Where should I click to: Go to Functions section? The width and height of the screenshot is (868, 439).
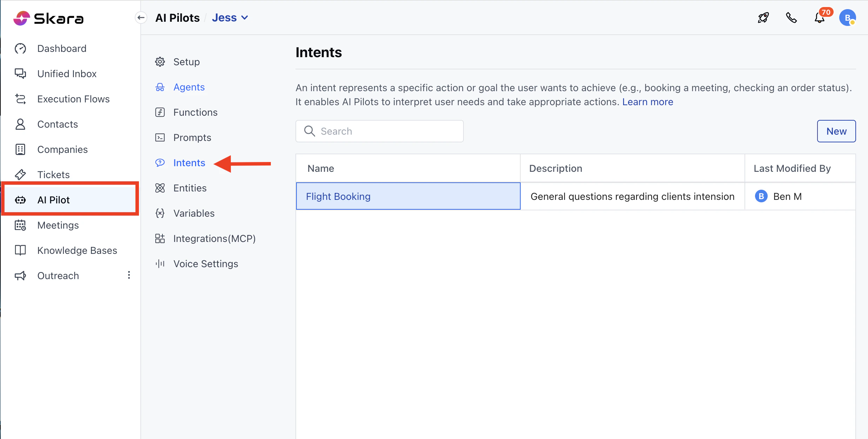195,112
